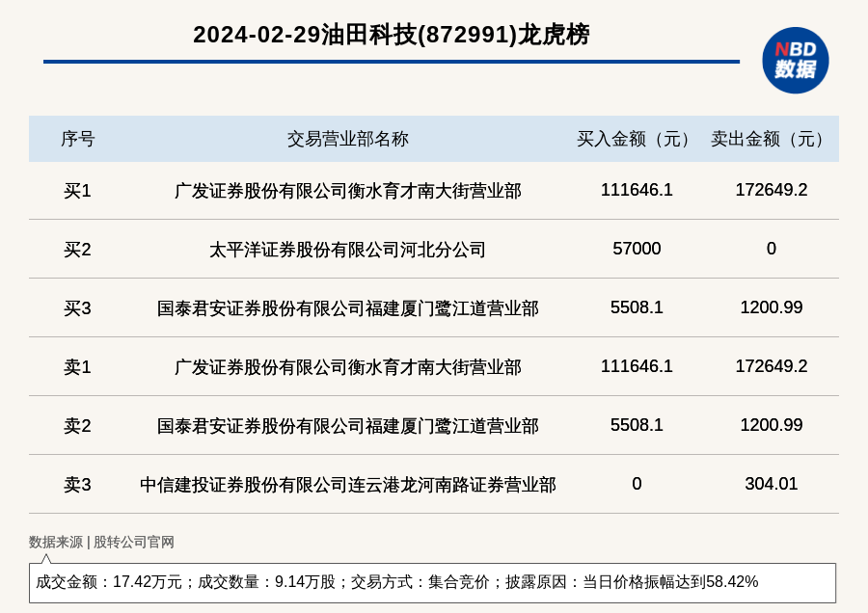This screenshot has height=613, width=868.
Task: Click the 卖出金额（元） column header
Action: click(771, 139)
